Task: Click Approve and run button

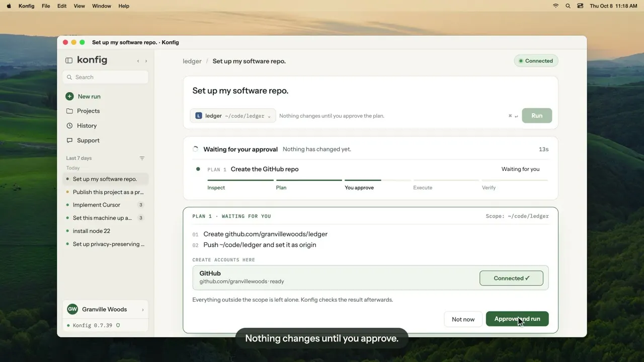Action: point(517,319)
